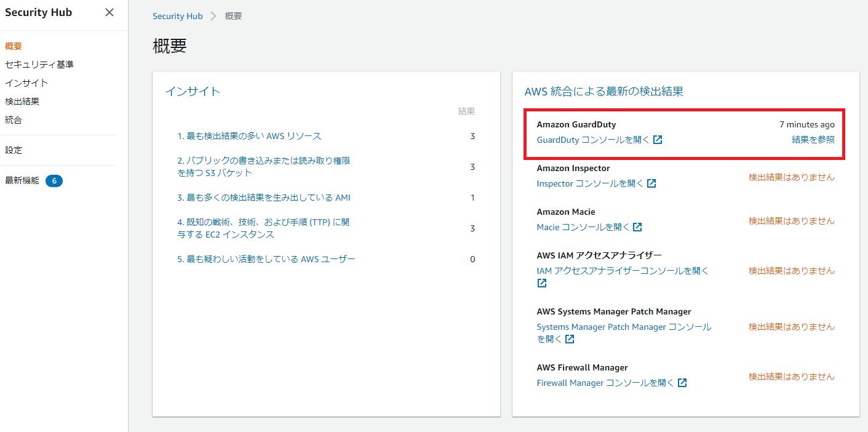Click external-link icon next to Macie console
The image size is (868, 432).
637,227
